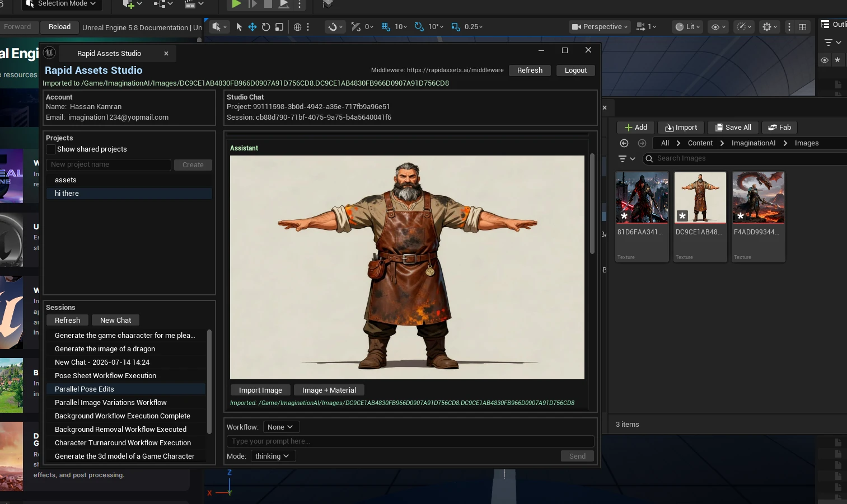
Task: Open viewport settings gear menu
Action: tap(770, 27)
